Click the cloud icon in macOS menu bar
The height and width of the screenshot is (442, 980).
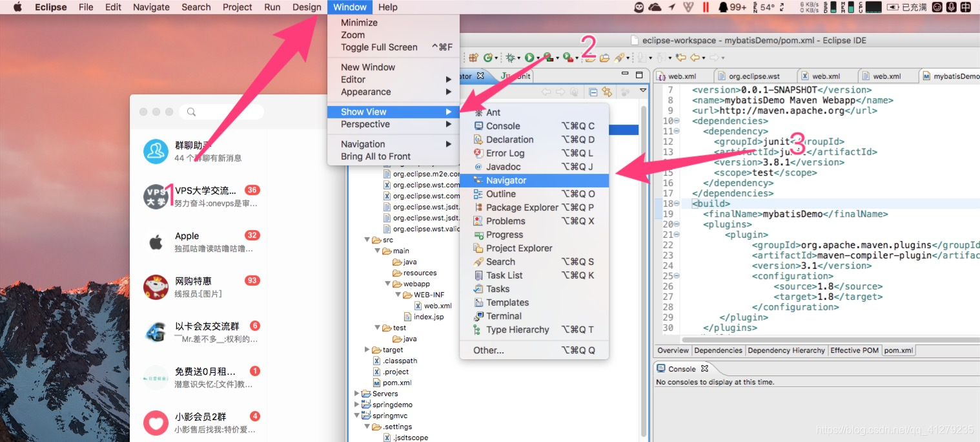pyautogui.click(x=655, y=7)
